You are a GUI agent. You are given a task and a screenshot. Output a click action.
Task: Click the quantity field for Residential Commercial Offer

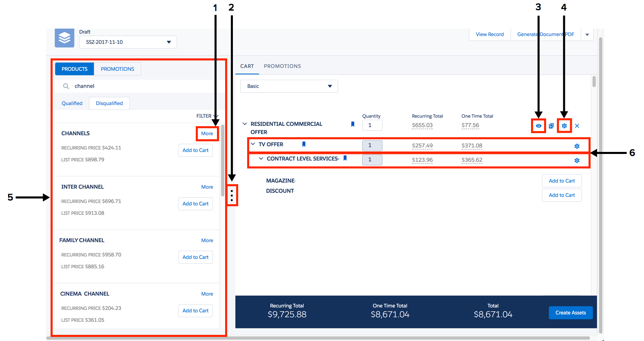pyautogui.click(x=372, y=125)
